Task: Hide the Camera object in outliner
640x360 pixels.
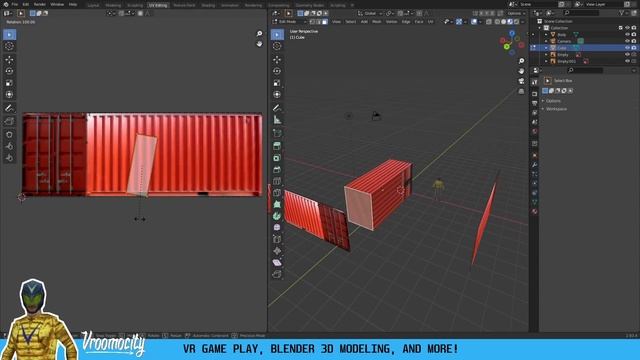Action: click(x=627, y=41)
